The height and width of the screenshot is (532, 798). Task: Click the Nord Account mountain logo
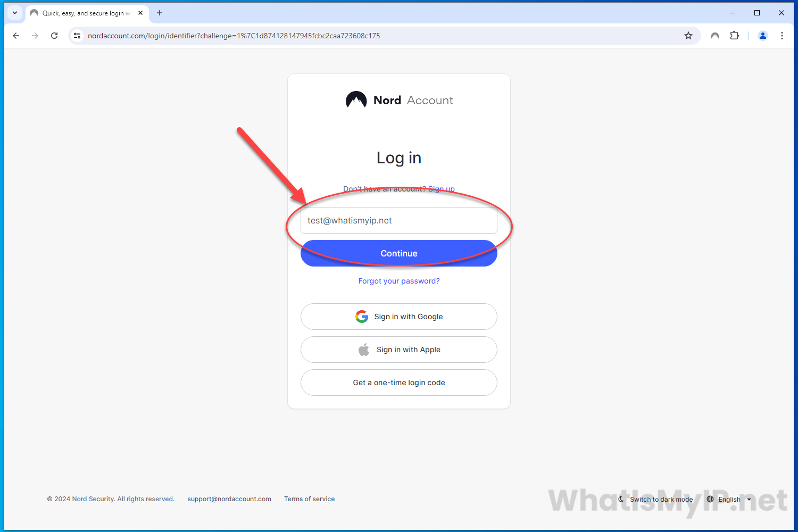coord(356,99)
